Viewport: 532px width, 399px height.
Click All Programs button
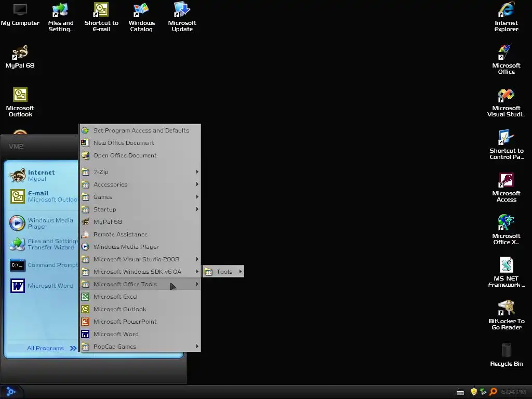[51, 348]
